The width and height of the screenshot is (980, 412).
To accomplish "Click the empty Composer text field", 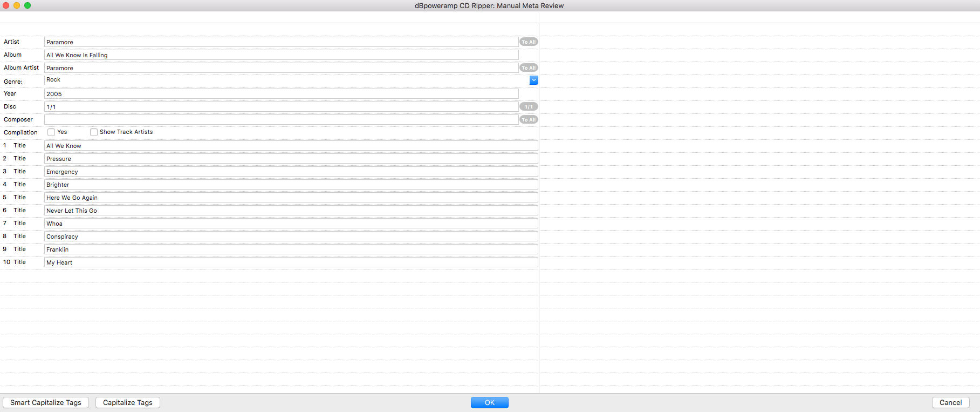I will (x=280, y=120).
